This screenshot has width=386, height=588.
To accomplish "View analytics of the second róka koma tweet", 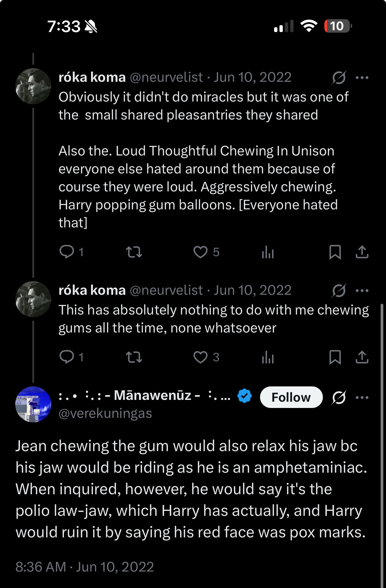I will pyautogui.click(x=268, y=357).
